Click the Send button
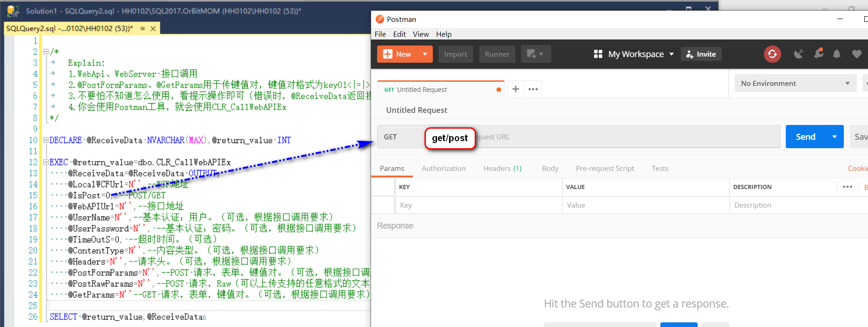Image resolution: width=868 pixels, height=327 pixels. [805, 137]
